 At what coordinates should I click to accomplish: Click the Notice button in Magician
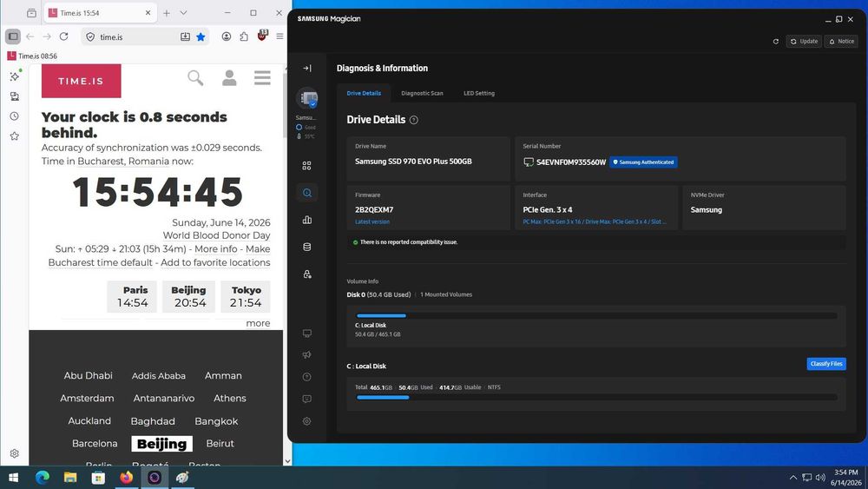pyautogui.click(x=841, y=42)
